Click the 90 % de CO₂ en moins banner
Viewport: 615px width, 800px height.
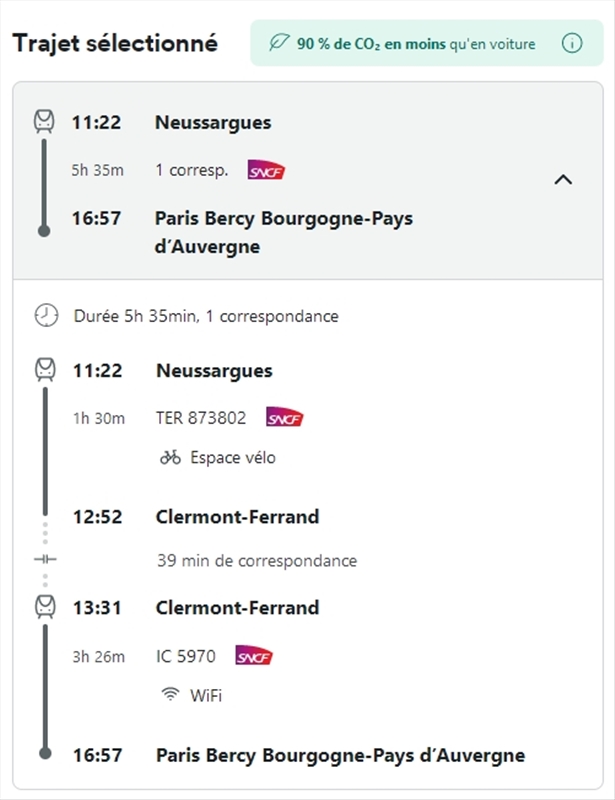(416, 44)
